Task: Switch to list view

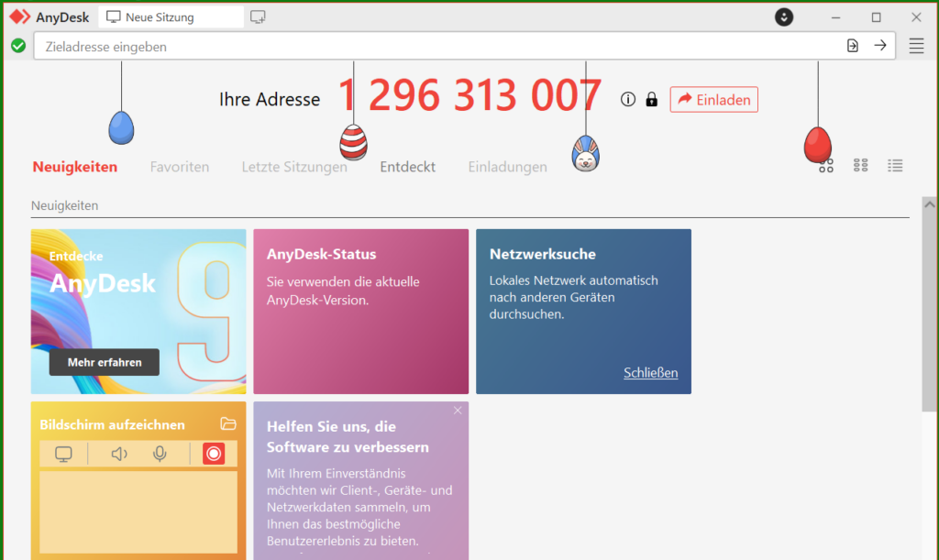Action: point(895,166)
